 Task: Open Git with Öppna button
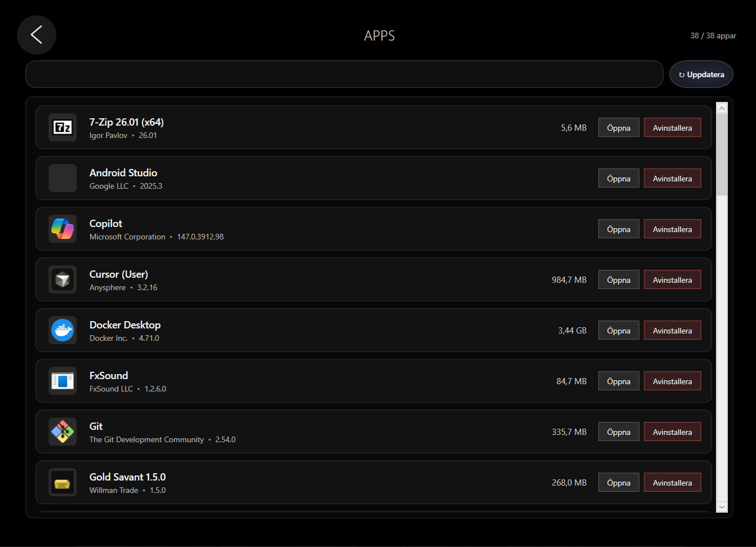pyautogui.click(x=619, y=432)
